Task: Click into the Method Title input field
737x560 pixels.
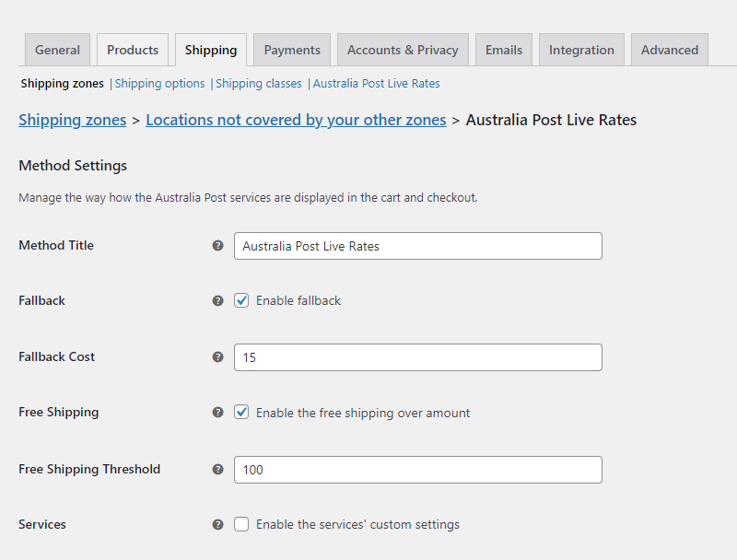Action: tap(418, 246)
